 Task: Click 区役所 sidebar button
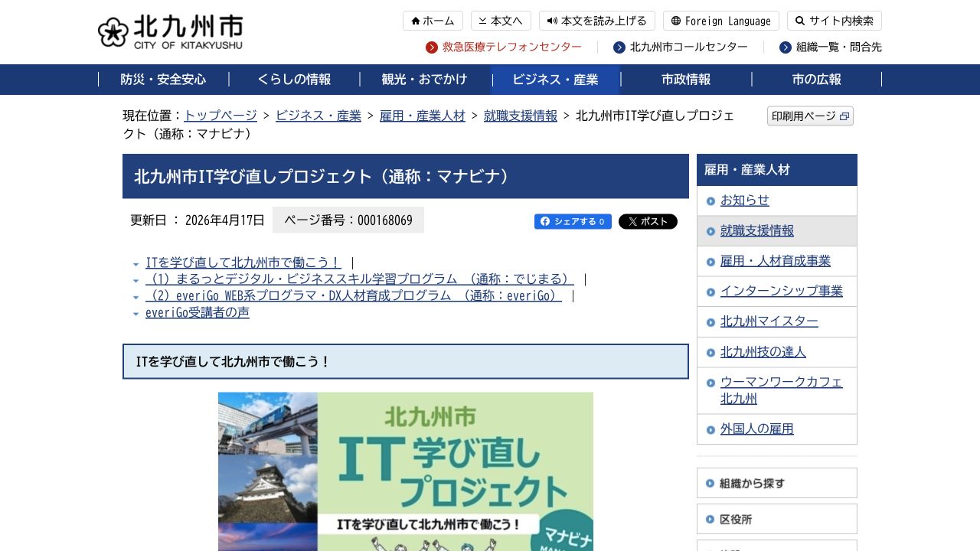point(777,519)
